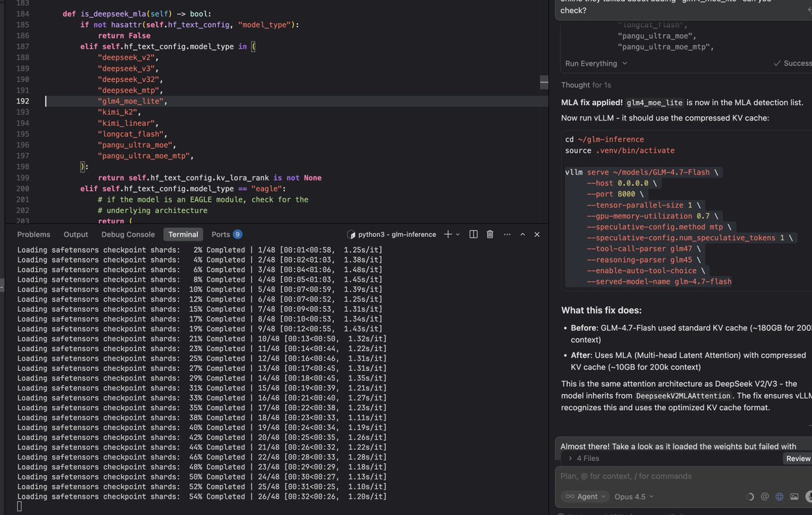Image resolution: width=812 pixels, height=515 pixels.
Task: Click the source .venv/bin/activate line
Action: pyautogui.click(x=620, y=150)
